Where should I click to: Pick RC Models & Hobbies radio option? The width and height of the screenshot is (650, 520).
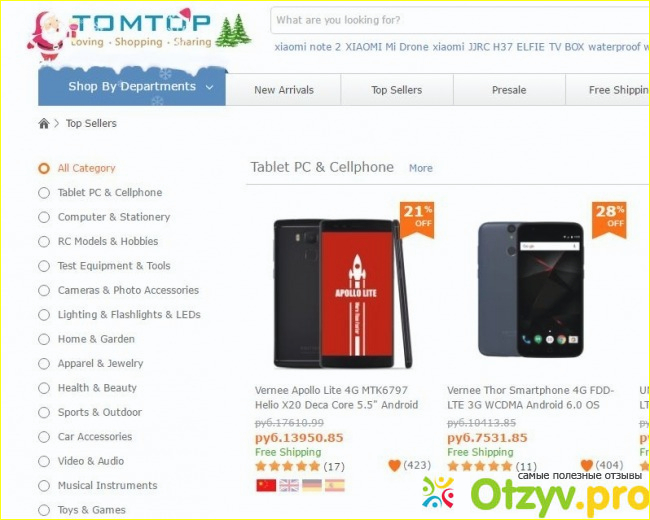(x=44, y=241)
